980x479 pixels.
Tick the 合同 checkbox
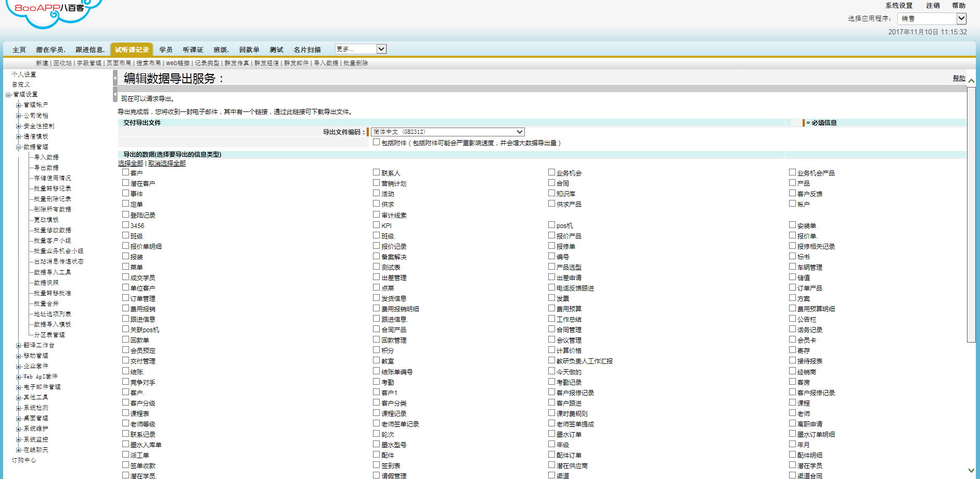[551, 183]
